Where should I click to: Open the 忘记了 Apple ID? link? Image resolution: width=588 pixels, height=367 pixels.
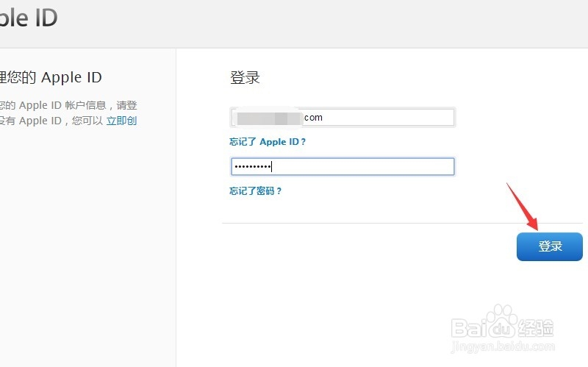[x=268, y=142]
